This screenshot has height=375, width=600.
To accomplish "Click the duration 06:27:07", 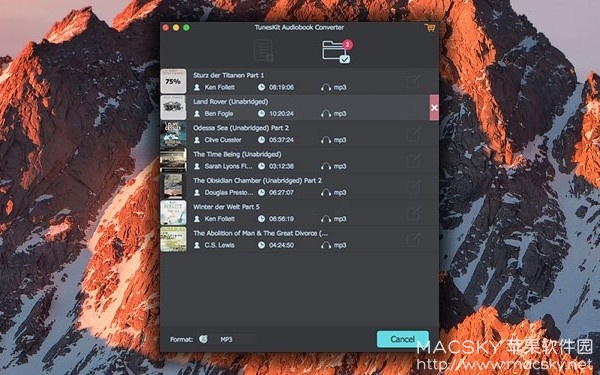I will coord(281,193).
